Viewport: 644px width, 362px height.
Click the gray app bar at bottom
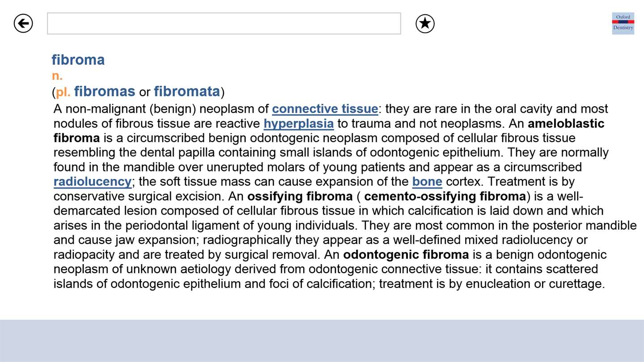(x=322, y=341)
